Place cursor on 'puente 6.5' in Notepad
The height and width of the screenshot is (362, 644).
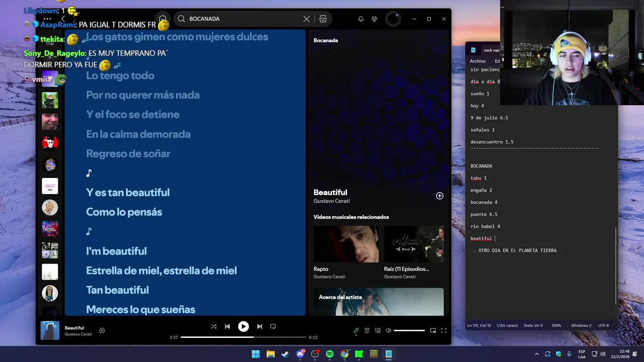484,214
